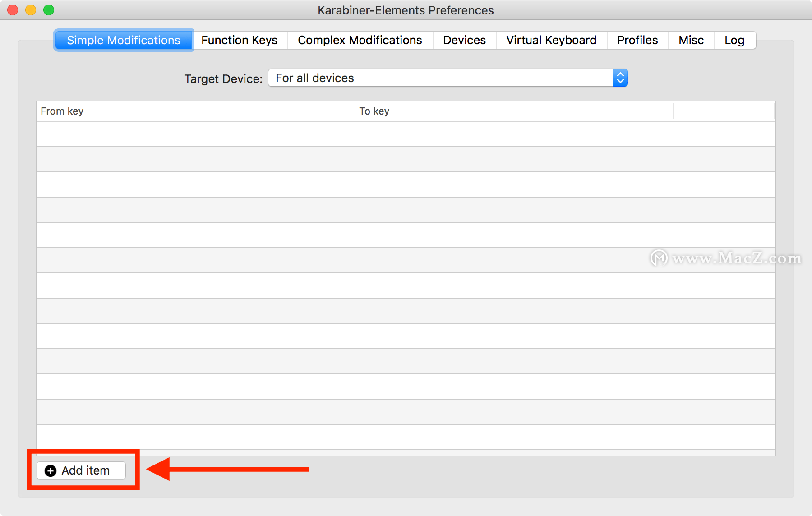The width and height of the screenshot is (812, 516).
Task: Close the Karabiner-Elements Preferences window
Action: click(13, 10)
